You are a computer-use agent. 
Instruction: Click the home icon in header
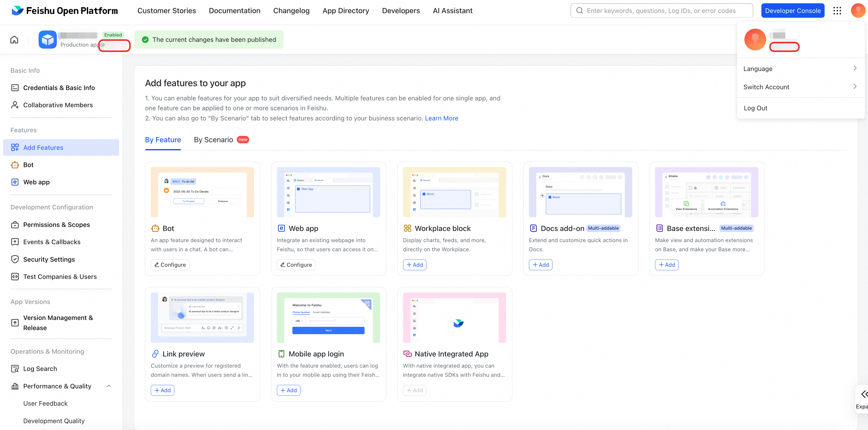[x=14, y=40]
